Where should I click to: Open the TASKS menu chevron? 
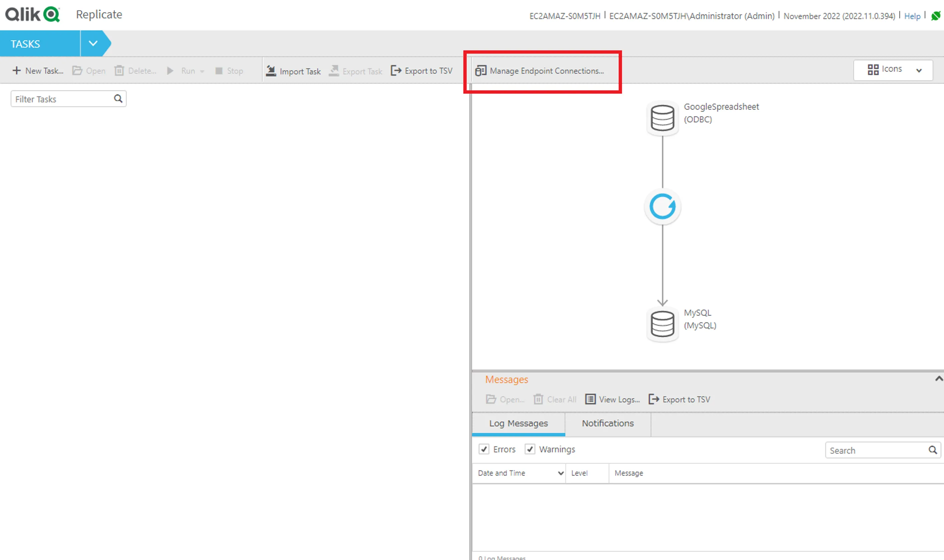click(x=93, y=43)
